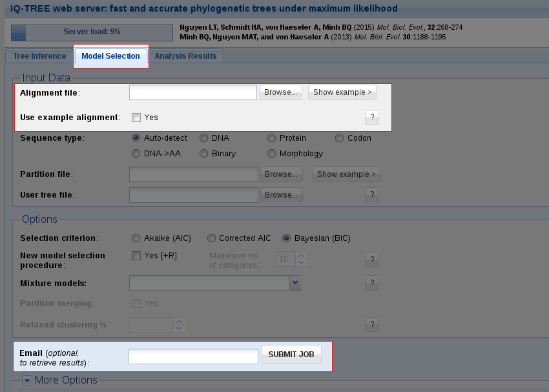Expand the More Options section
The image size is (549, 392).
(x=27, y=380)
